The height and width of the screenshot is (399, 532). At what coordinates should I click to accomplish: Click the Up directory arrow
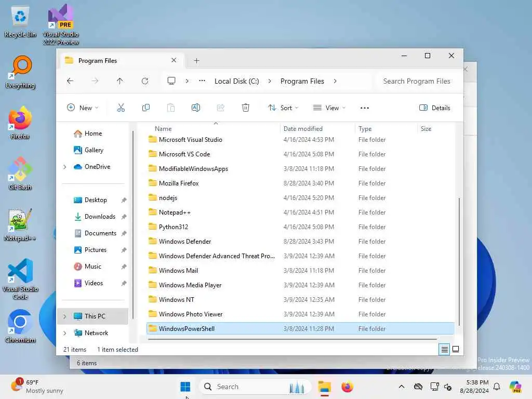click(120, 81)
